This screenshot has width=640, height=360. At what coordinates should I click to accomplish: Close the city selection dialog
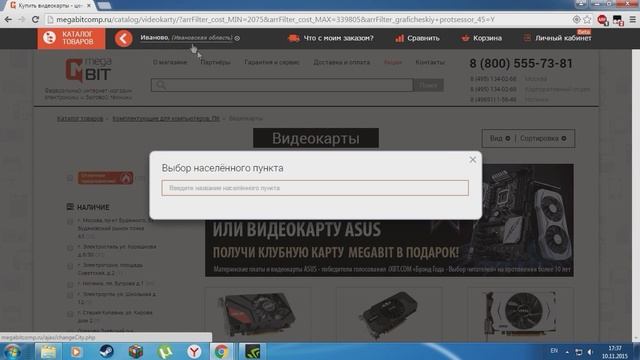click(x=473, y=160)
